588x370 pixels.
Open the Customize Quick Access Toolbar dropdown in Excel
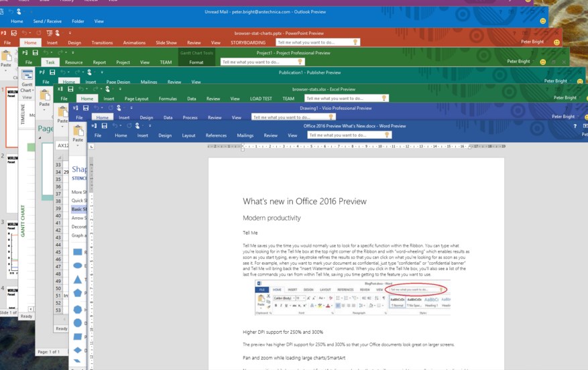120,89
